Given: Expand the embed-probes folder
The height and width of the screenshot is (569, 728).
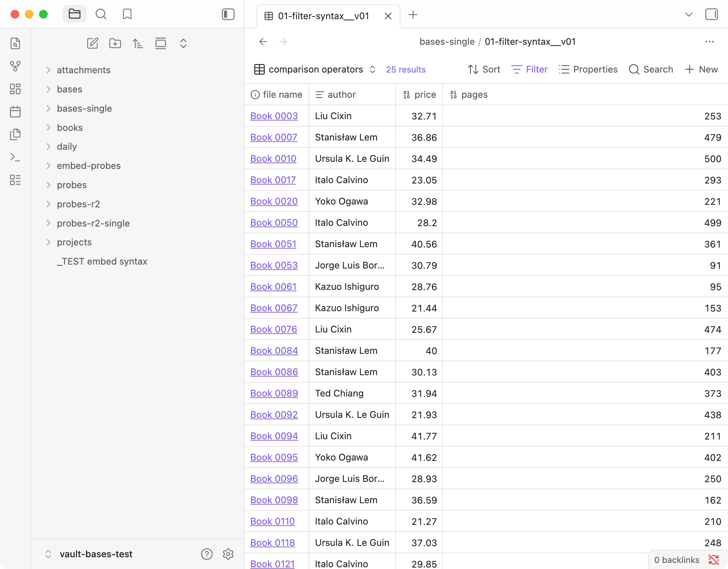Looking at the screenshot, I should pos(89,166).
